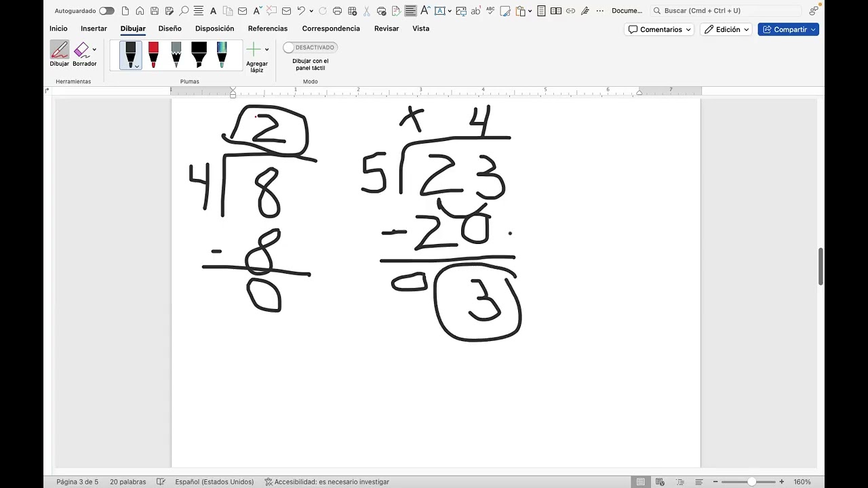
Task: Select the Dibujar tab
Action: click(133, 28)
